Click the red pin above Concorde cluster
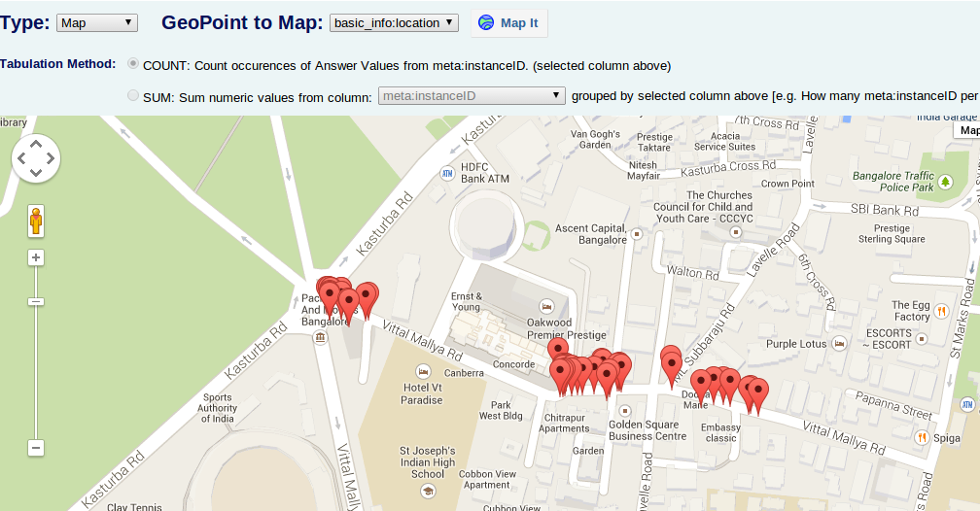The image size is (980, 511). 558,348
